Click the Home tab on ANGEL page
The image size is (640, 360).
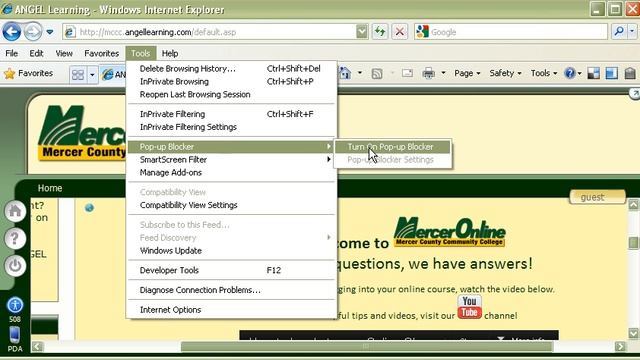(50, 188)
